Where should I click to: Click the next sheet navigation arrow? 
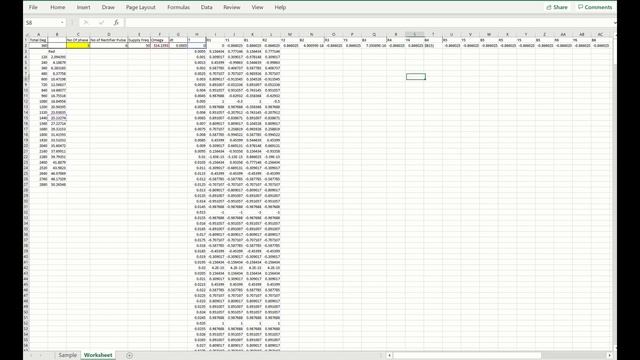coord(40,356)
